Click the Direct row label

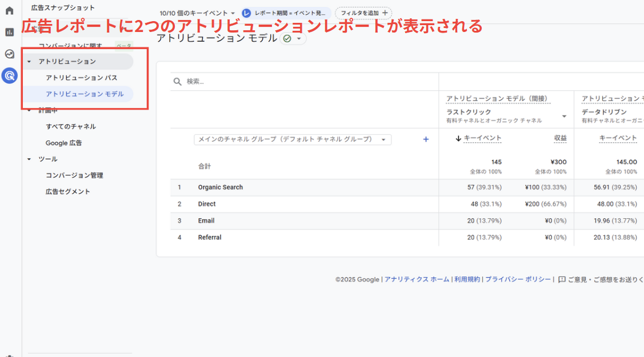click(207, 204)
